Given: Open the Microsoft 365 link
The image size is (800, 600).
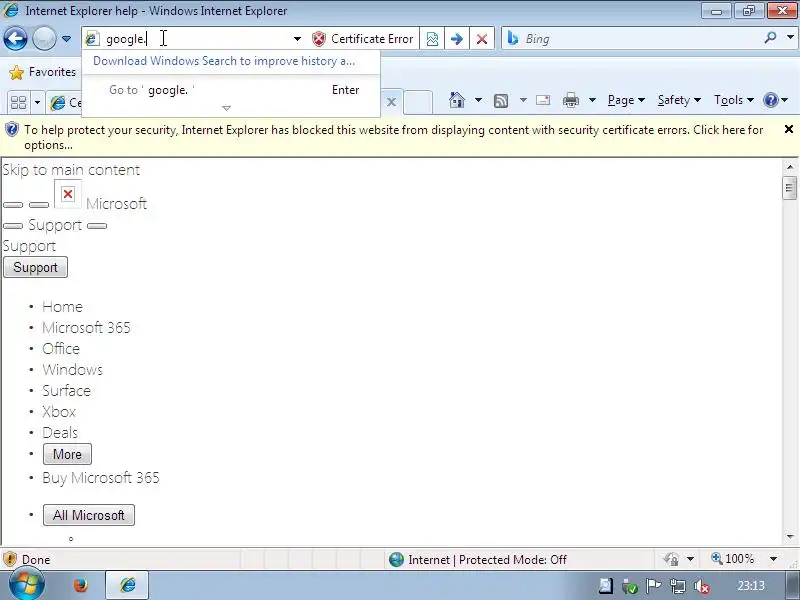Looking at the screenshot, I should 86,328.
